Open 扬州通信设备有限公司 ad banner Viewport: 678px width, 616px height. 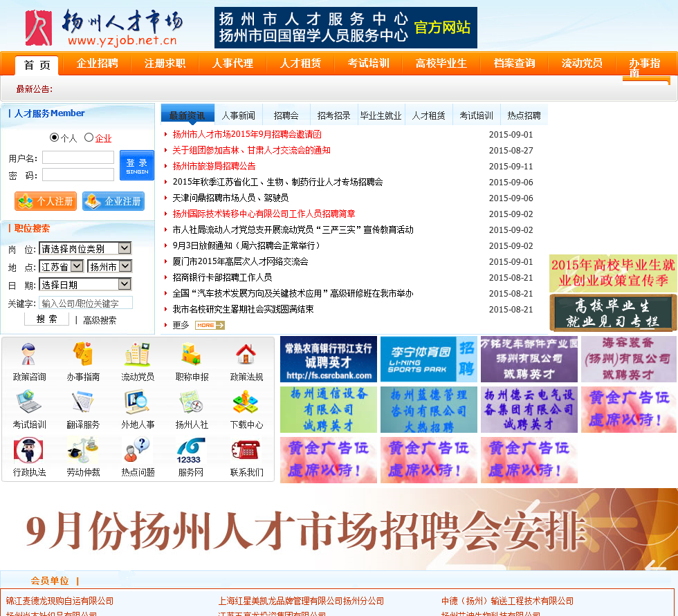point(329,409)
